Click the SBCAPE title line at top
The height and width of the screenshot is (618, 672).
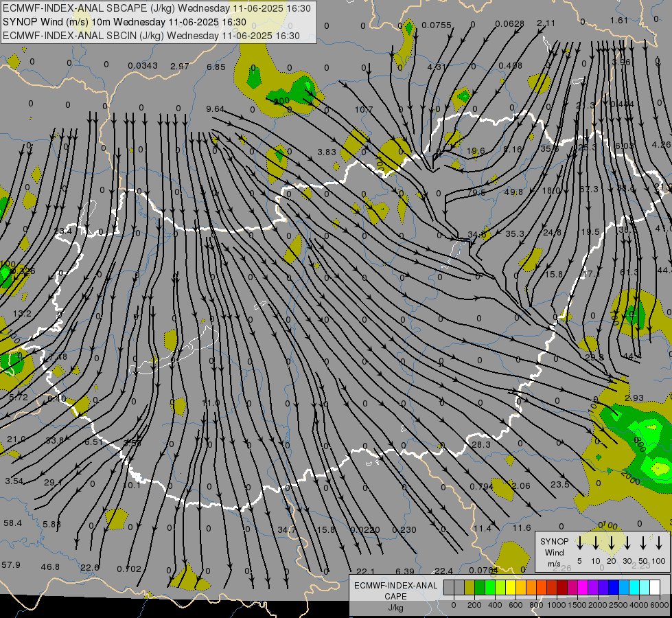(x=157, y=8)
